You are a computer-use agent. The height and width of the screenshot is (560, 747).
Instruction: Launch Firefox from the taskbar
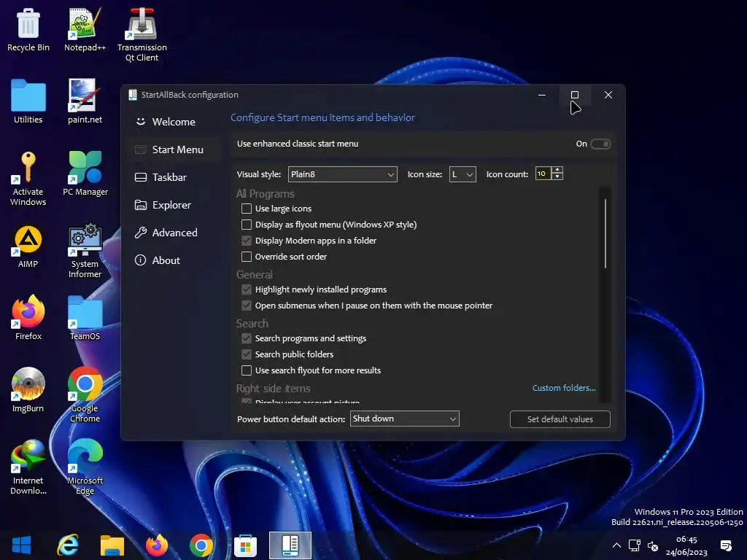(x=157, y=545)
